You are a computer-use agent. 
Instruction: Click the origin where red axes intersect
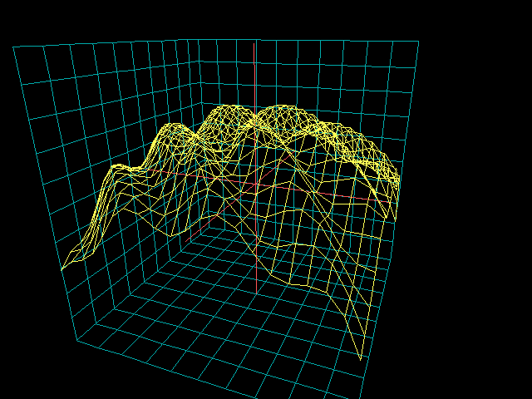click(255, 185)
